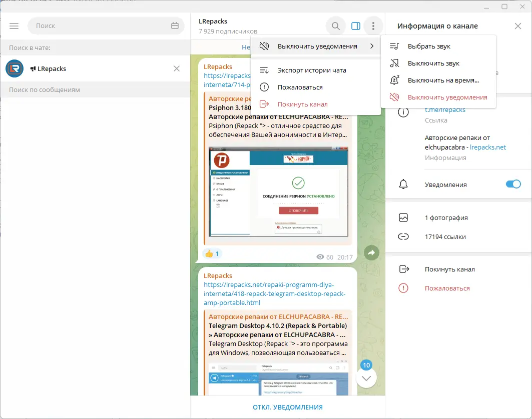The width and height of the screenshot is (532, 419).
Task: Click the calendar icon in the search bar
Action: coord(174,25)
